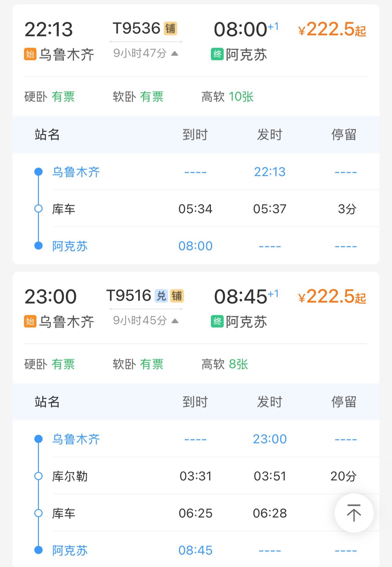Image resolution: width=392 pixels, height=567 pixels.
Task: Tap the green 终 icon for 08:00 arrival
Action: (217, 54)
